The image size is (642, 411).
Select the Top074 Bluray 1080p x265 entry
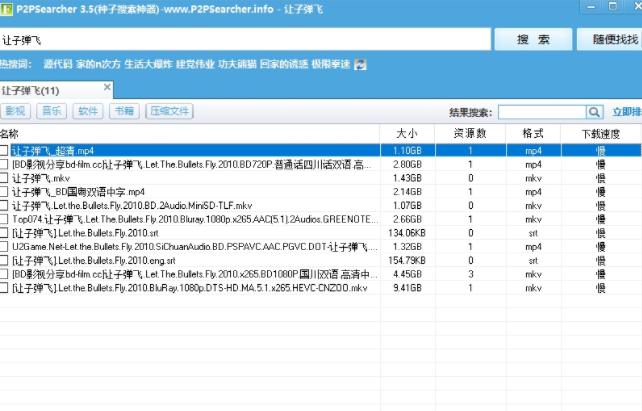pyautogui.click(x=195, y=219)
